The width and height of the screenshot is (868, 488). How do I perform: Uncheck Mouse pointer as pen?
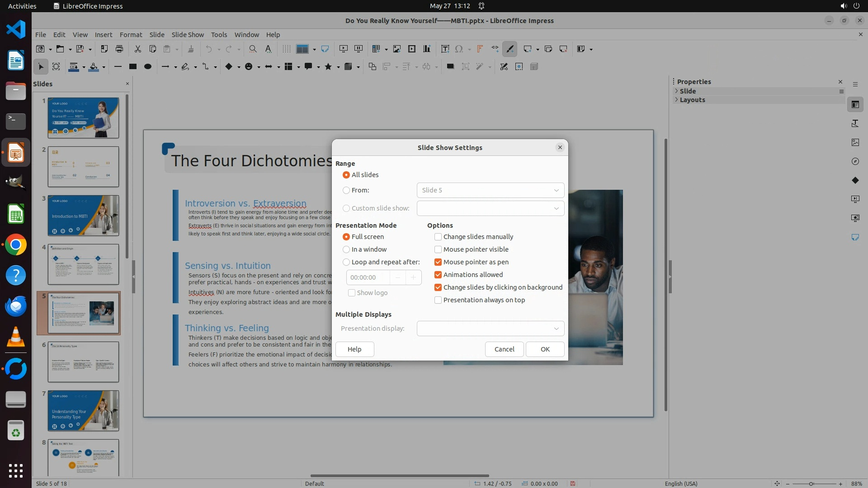[438, 262]
